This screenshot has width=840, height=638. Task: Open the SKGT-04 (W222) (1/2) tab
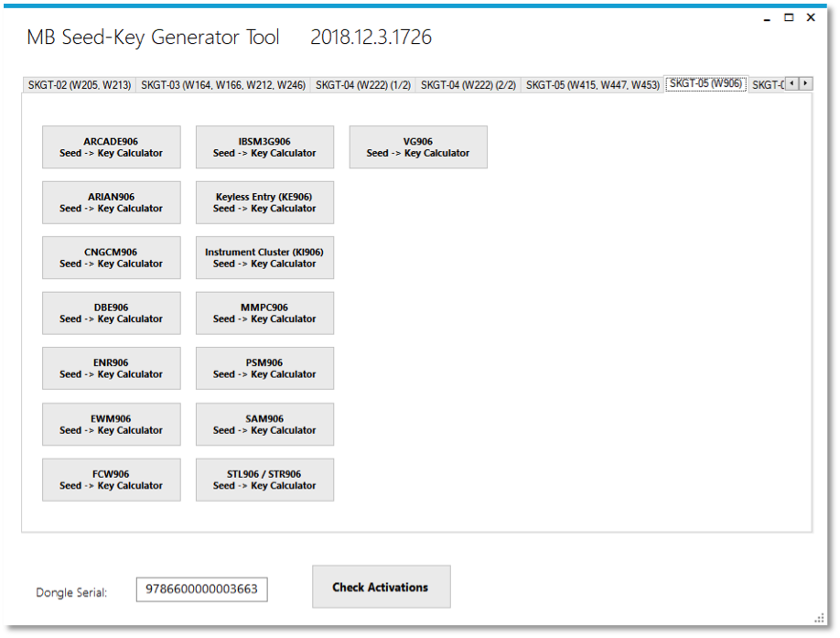(363, 85)
